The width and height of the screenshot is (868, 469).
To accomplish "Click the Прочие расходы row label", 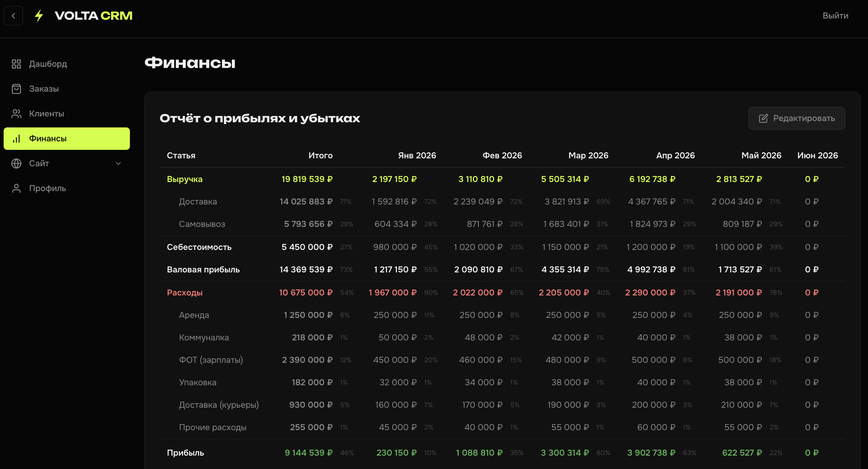I will pos(213,427).
